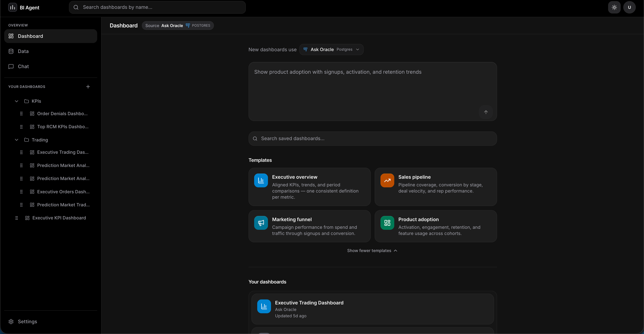Click the search magnifier icon in top bar
The height and width of the screenshot is (334, 644).
76,7
